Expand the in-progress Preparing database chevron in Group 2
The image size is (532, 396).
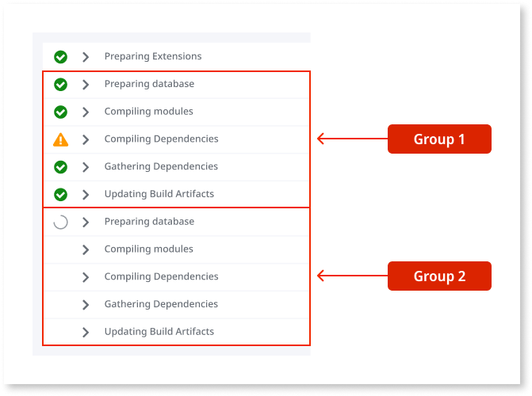tap(86, 223)
